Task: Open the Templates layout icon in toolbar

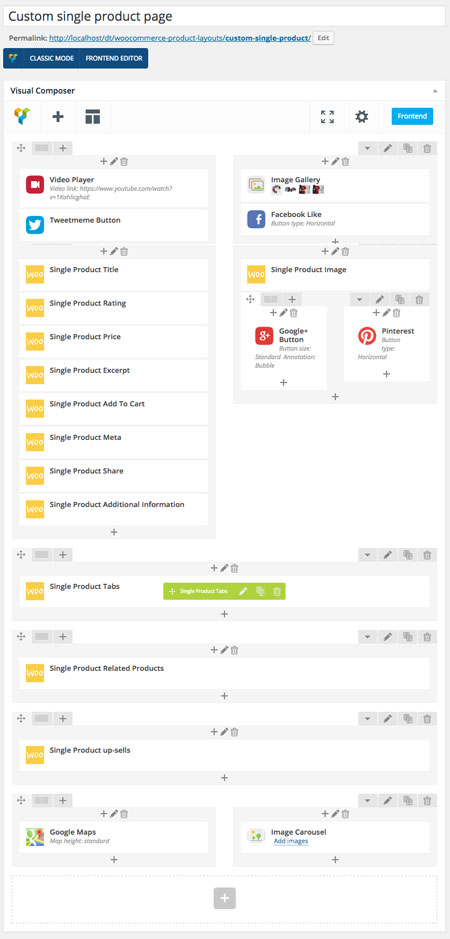Action: tap(92, 117)
